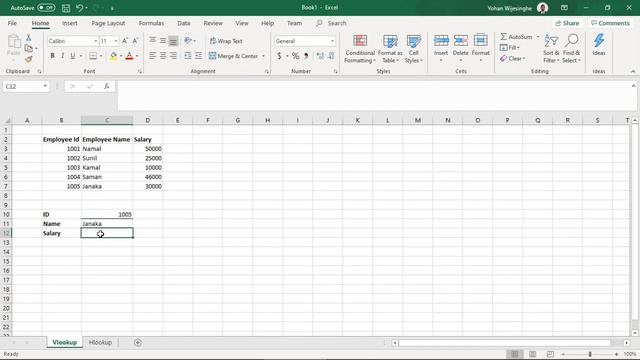
Task: Open the Font Color dropdown arrow
Action: pos(137,56)
